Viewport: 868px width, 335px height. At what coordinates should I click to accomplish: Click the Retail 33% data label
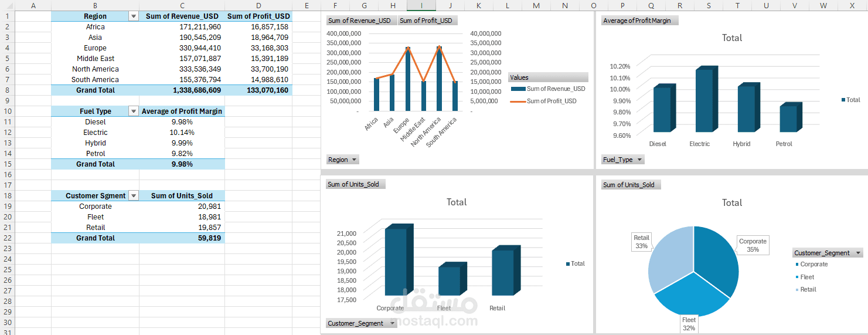[x=641, y=242]
